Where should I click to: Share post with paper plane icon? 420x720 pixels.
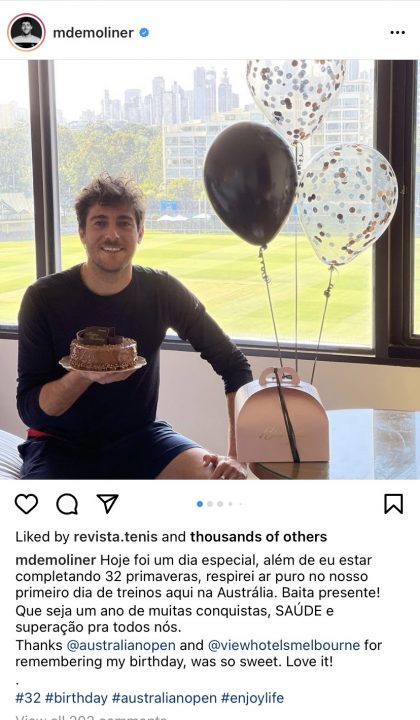click(x=107, y=504)
